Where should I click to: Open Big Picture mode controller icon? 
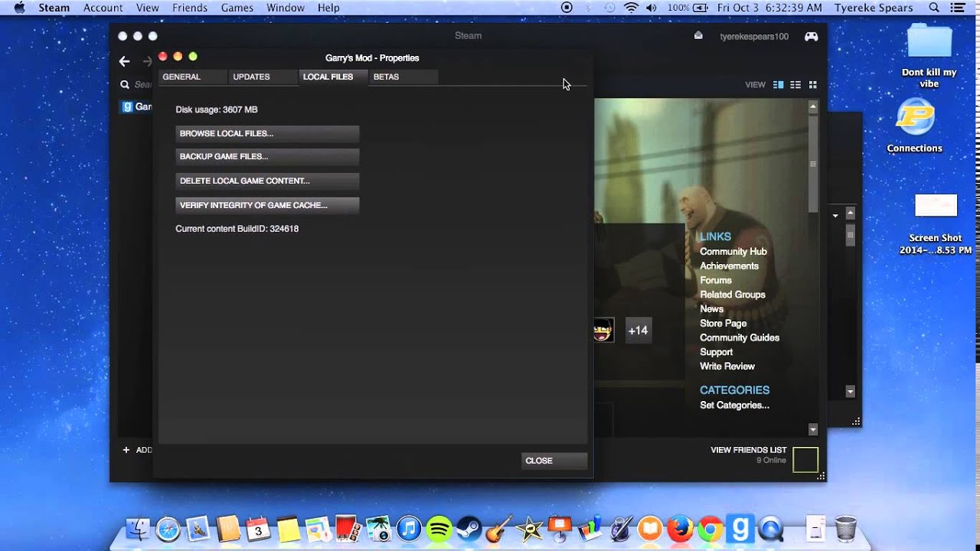pos(811,36)
